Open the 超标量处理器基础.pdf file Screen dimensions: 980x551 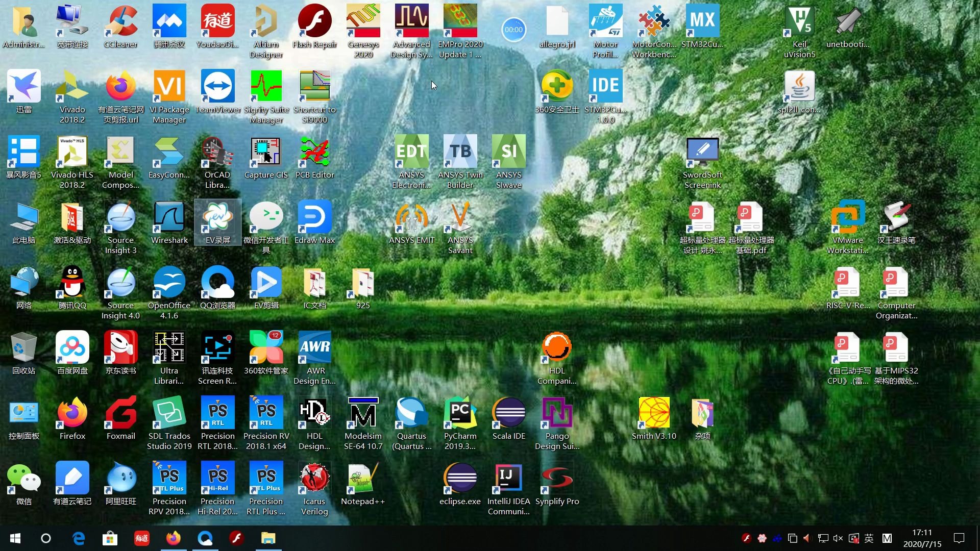coord(751,228)
